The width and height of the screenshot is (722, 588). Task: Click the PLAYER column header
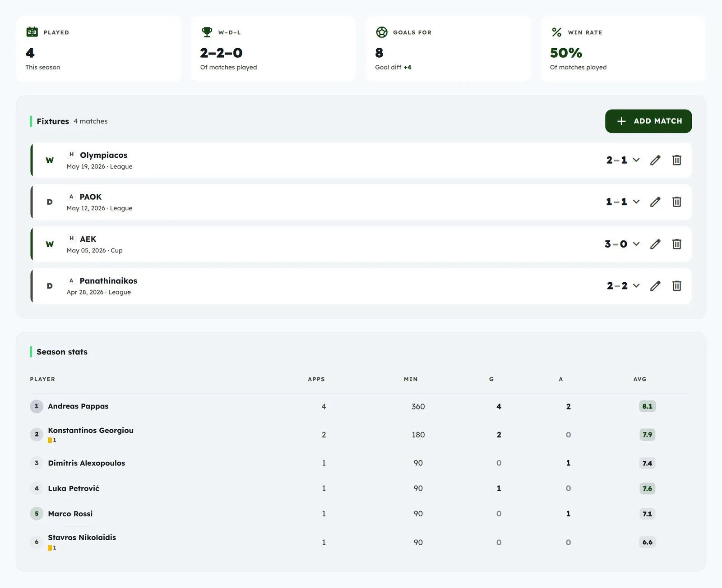(42, 379)
